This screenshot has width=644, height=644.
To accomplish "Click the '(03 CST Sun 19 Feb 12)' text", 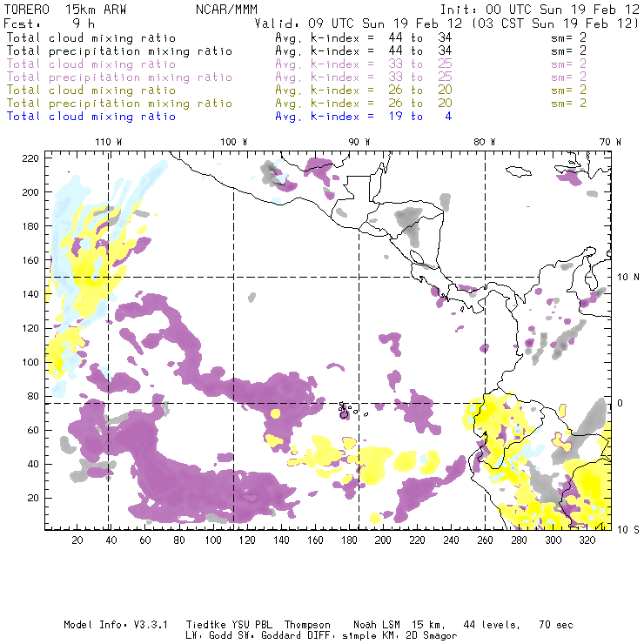I will click(x=555, y=23).
